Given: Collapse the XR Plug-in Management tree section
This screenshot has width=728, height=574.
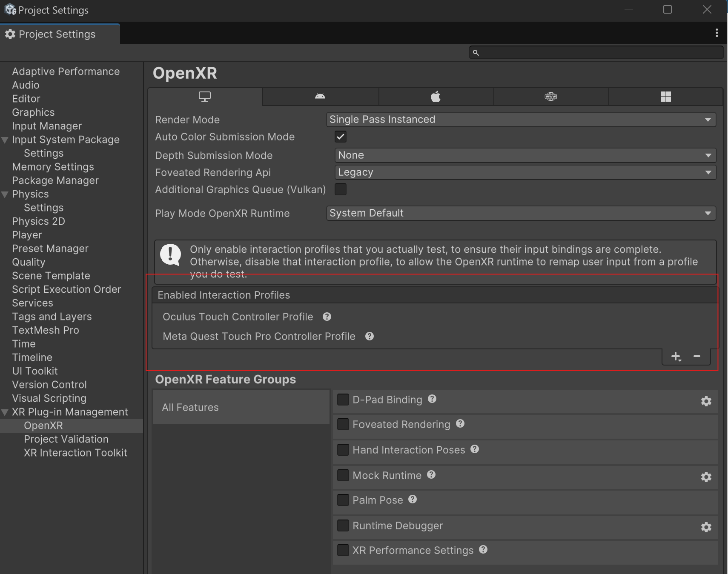Looking at the screenshot, I should 5,412.
